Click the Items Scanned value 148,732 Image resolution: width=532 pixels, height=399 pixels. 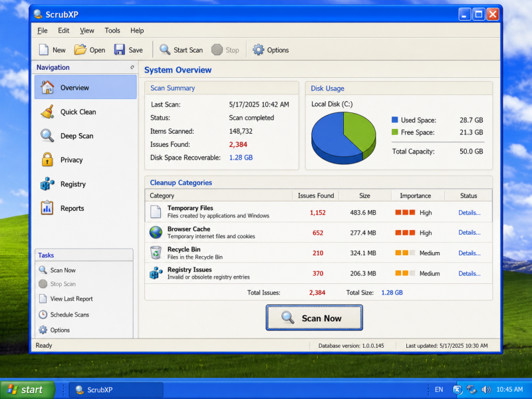pos(241,131)
